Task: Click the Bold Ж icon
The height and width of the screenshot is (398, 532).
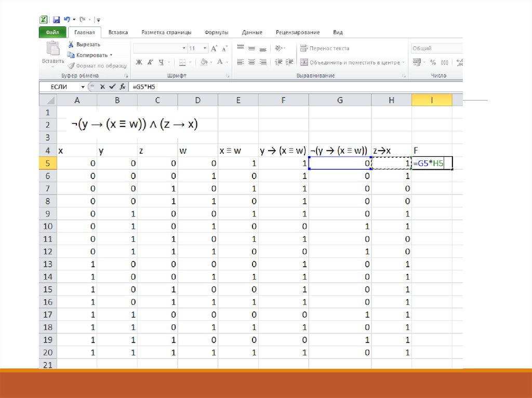Action: [x=139, y=62]
